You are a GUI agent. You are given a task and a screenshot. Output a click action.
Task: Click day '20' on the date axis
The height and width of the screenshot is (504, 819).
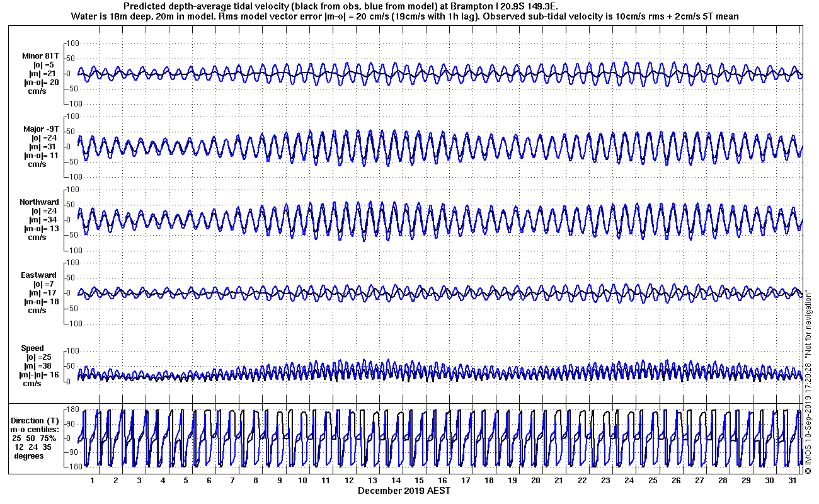(535, 481)
